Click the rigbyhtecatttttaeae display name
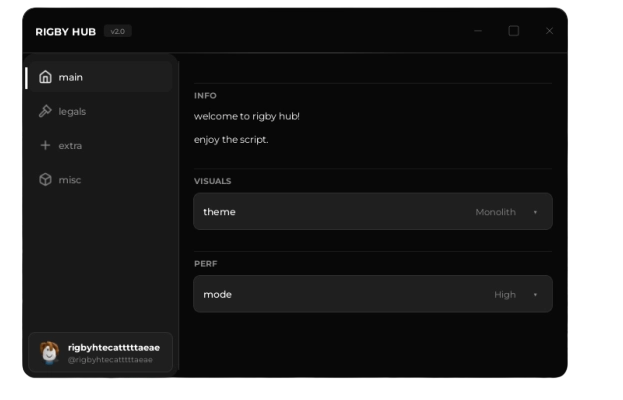This screenshot has height=400, width=623. (x=114, y=348)
